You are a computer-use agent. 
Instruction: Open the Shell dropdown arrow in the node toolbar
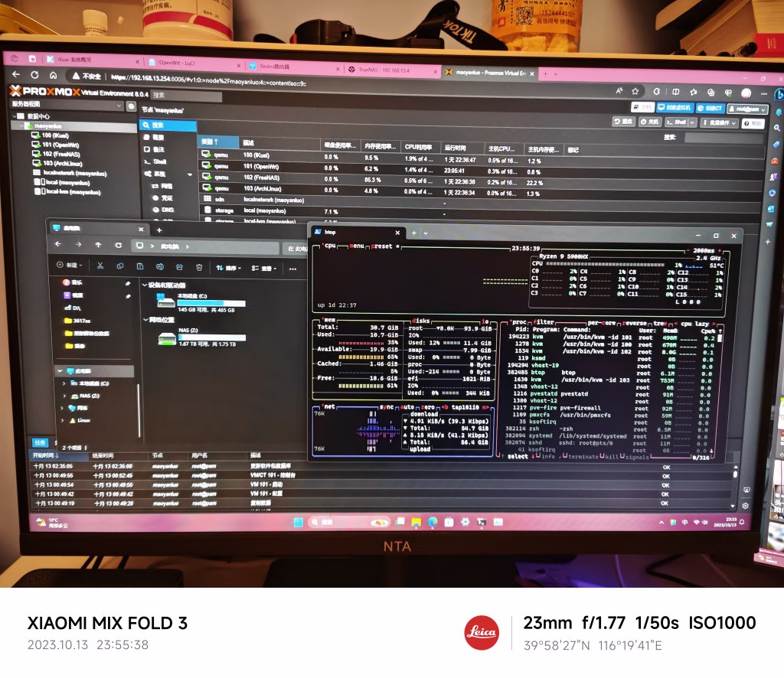pos(692,122)
